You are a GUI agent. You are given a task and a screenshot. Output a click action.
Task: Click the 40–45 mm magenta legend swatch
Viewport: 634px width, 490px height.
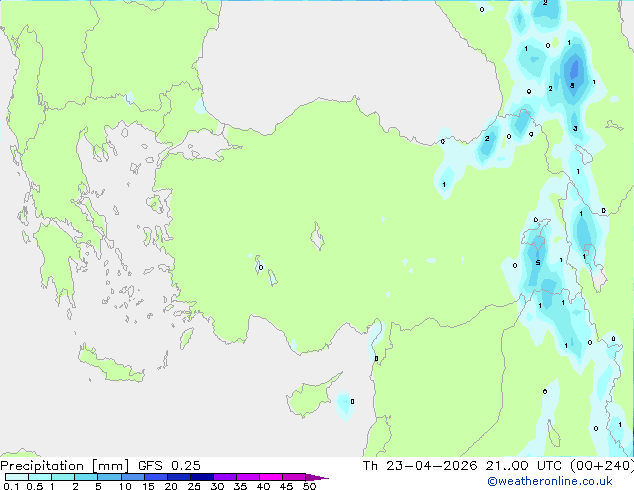coord(271,477)
